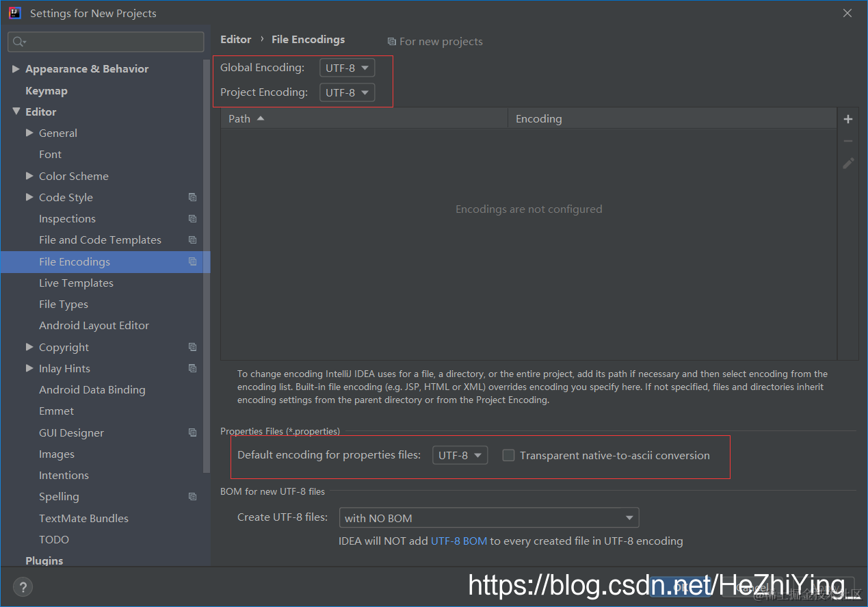
Task: Expand the General node
Action: (x=29, y=133)
